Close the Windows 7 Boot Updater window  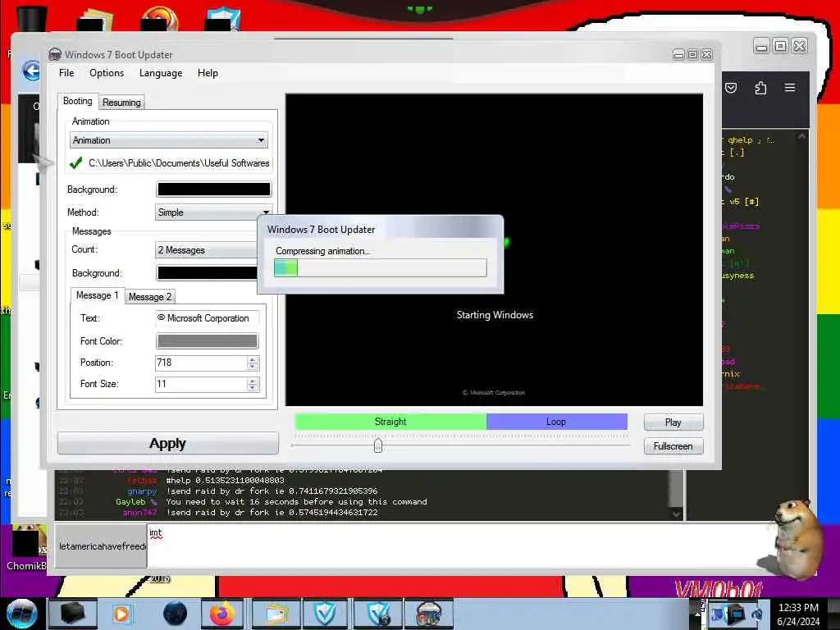pos(706,55)
